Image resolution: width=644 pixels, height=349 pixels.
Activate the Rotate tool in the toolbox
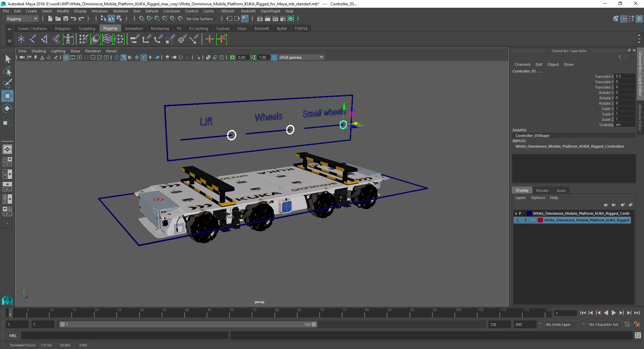(x=7, y=108)
